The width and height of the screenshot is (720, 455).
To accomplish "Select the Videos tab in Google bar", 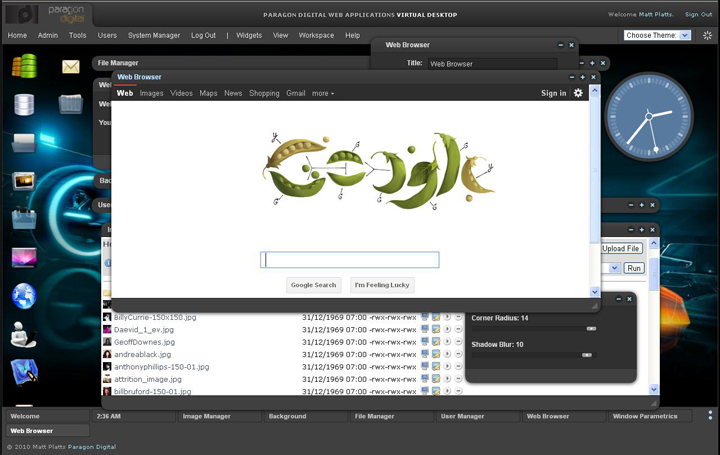I will 181,93.
